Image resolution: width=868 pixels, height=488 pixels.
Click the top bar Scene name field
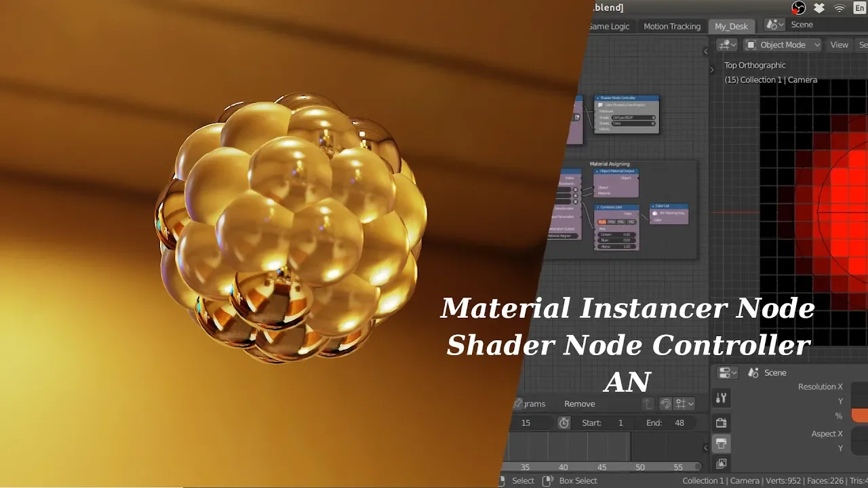827,24
